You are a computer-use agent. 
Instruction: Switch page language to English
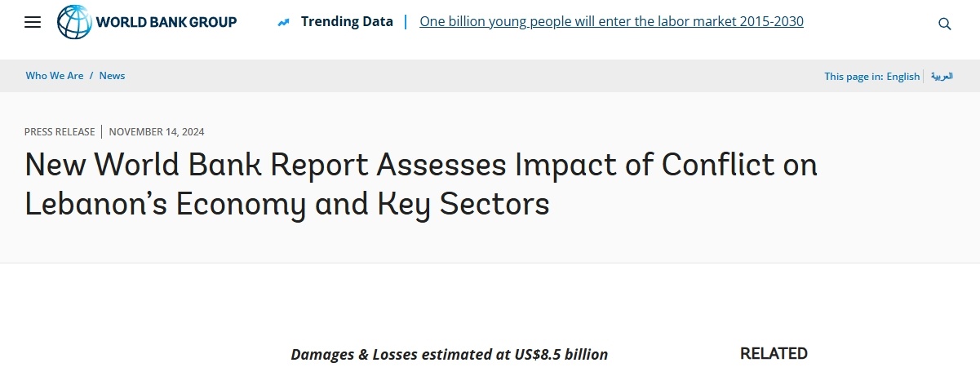[903, 76]
